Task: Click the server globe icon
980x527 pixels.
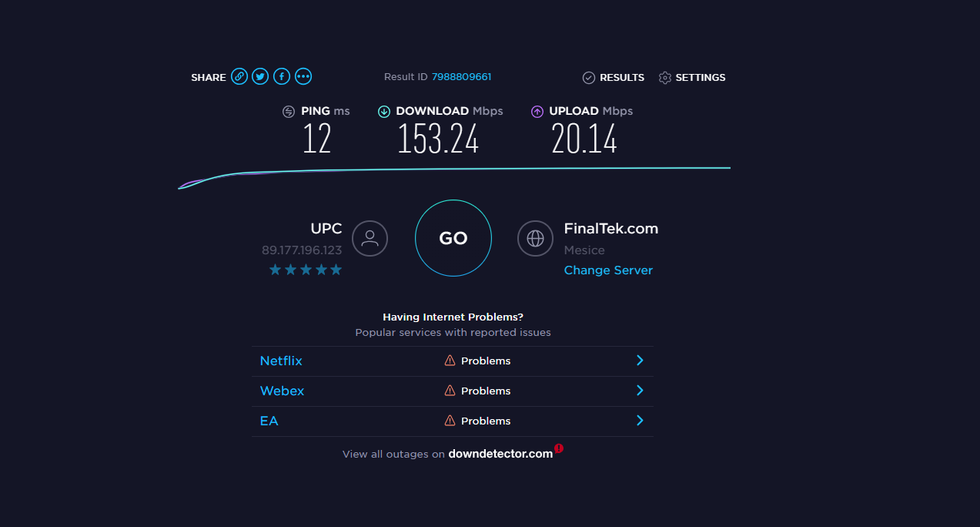Action: pos(535,238)
